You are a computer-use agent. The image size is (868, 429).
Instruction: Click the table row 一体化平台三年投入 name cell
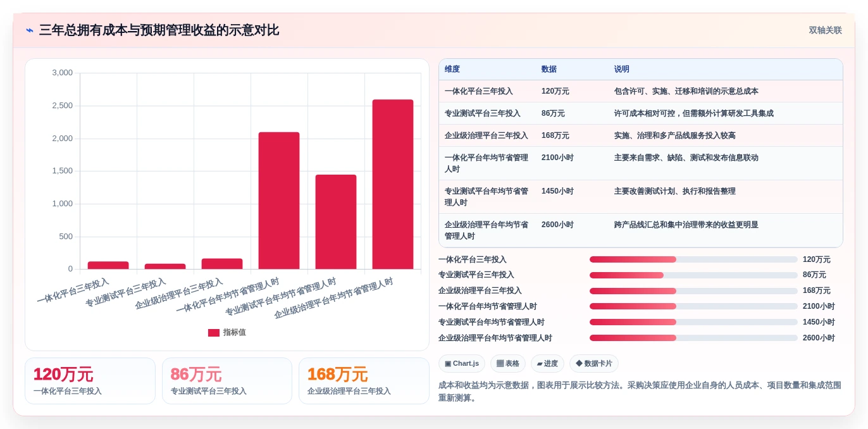point(479,91)
